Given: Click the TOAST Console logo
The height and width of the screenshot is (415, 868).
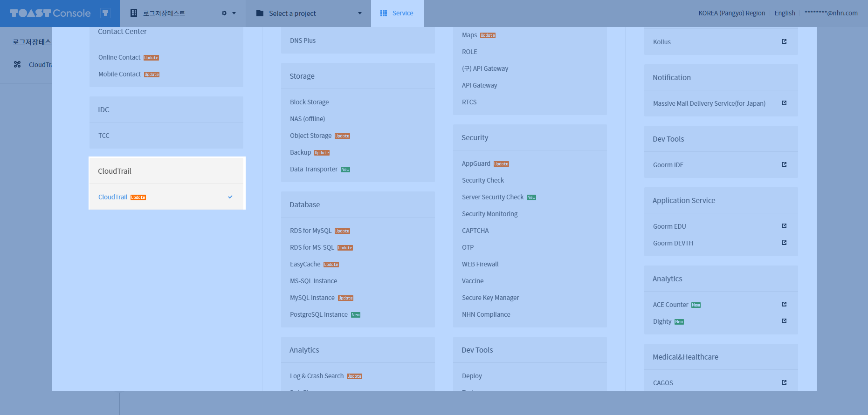Looking at the screenshot, I should [50, 13].
